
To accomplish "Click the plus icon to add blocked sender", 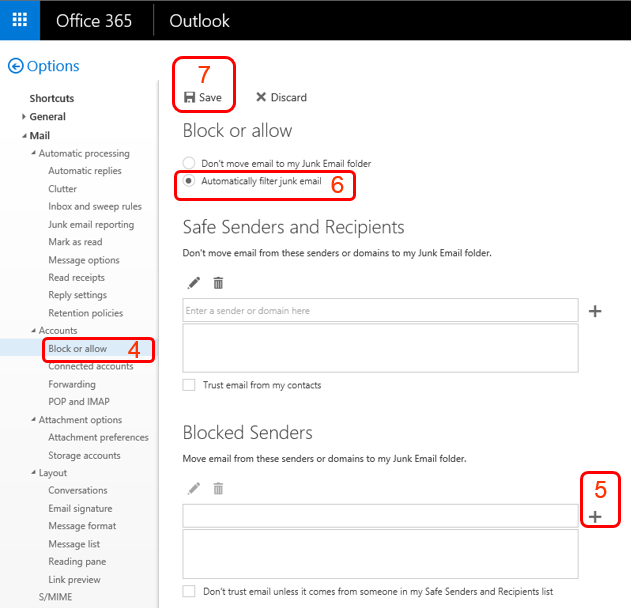I will 595,516.
